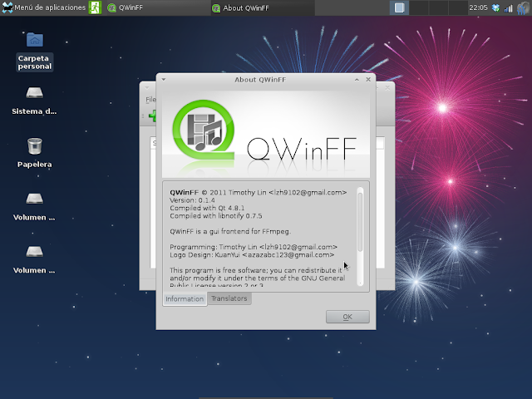Click the Programming: Timothy Lin credit line

[254, 247]
